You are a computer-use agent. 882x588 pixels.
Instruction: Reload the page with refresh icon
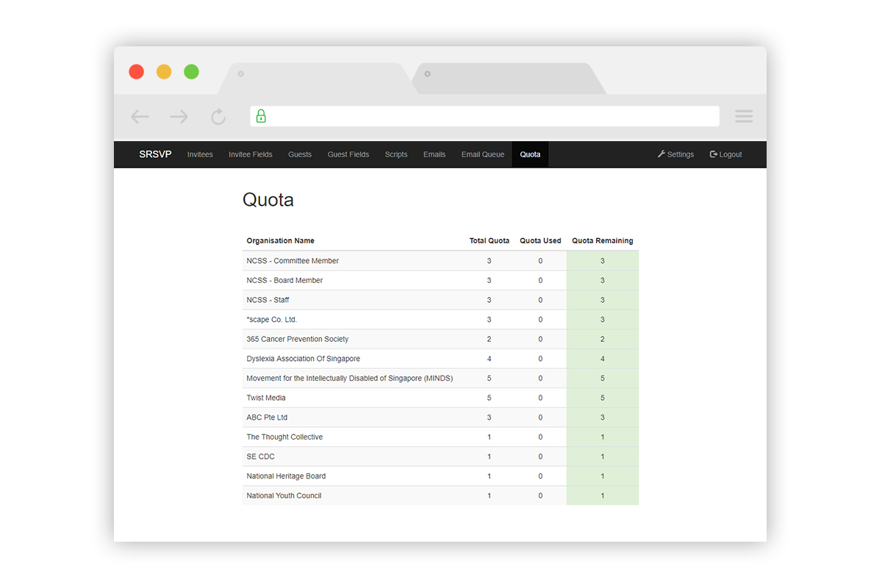tap(218, 116)
